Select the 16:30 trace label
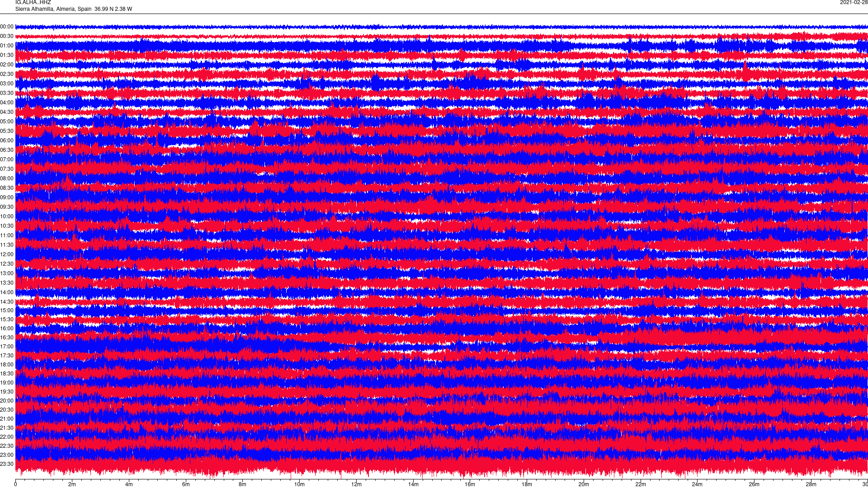This screenshot has width=868, height=488. pos(7,338)
